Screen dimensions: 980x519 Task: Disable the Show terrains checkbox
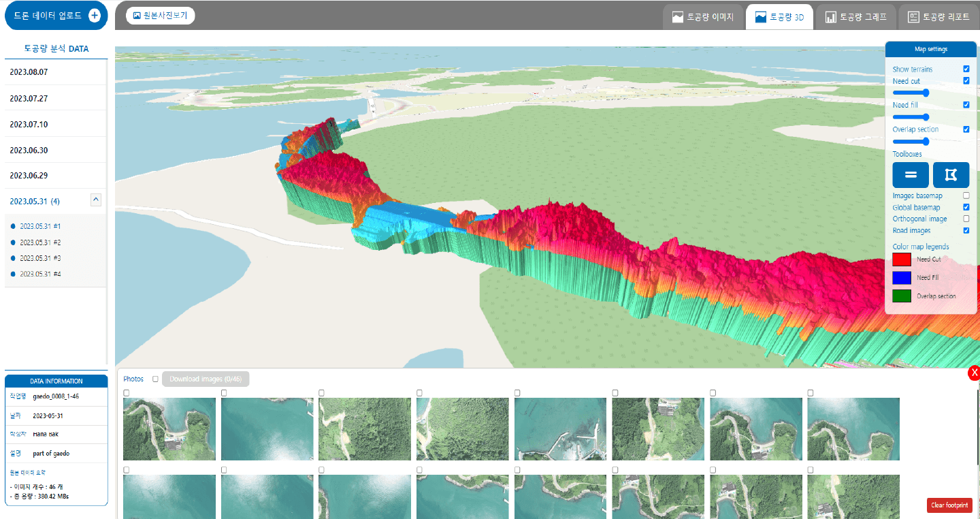pyautogui.click(x=966, y=69)
